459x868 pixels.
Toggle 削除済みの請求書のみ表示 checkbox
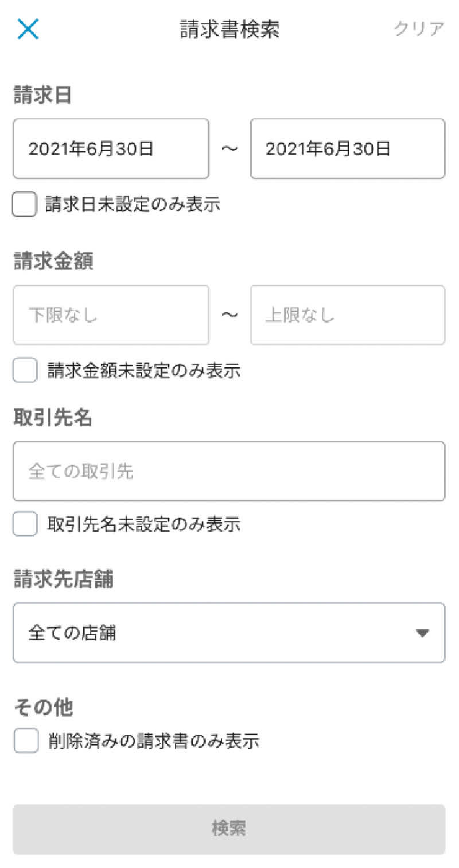tap(26, 741)
